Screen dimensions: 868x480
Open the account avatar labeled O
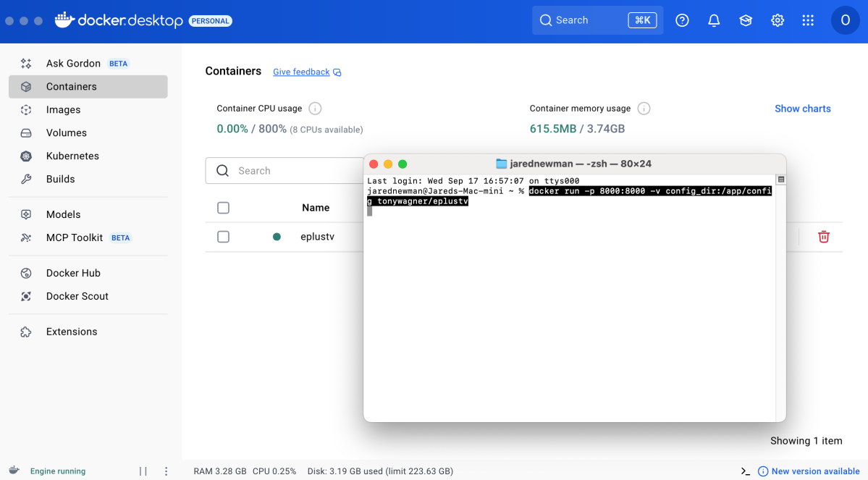(846, 20)
